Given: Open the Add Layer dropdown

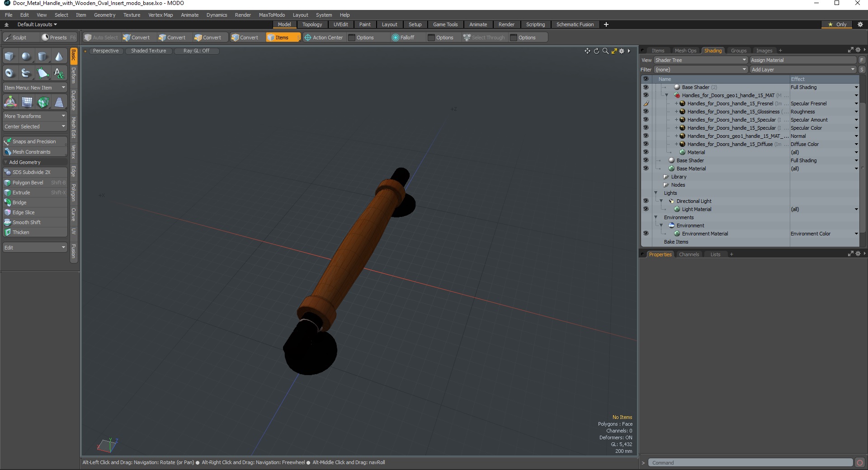Looking at the screenshot, I should click(803, 70).
